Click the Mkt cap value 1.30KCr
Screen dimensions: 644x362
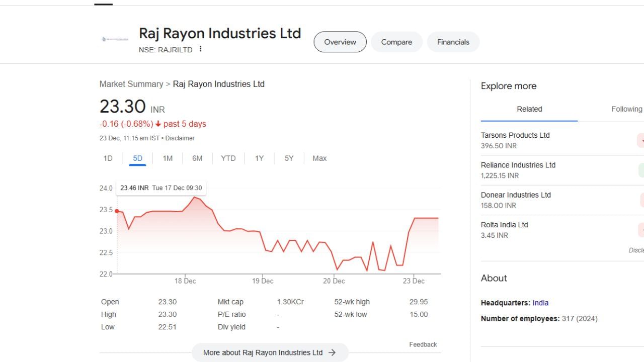[x=290, y=302]
